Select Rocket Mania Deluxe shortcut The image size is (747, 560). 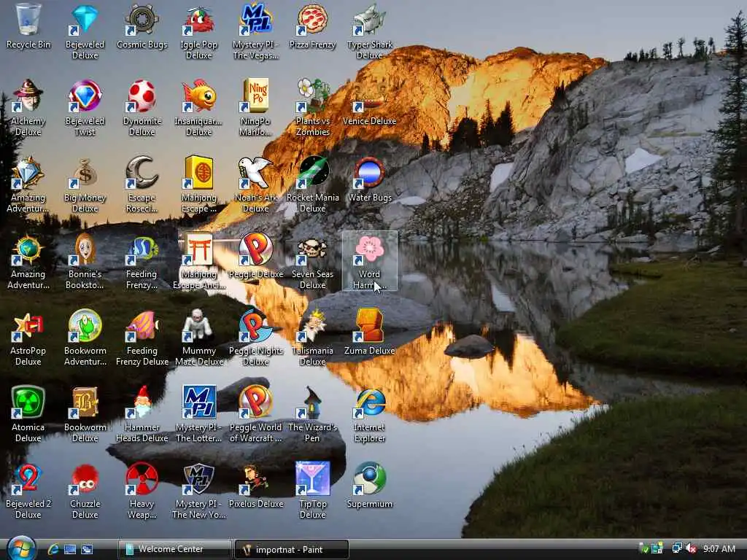click(312, 184)
